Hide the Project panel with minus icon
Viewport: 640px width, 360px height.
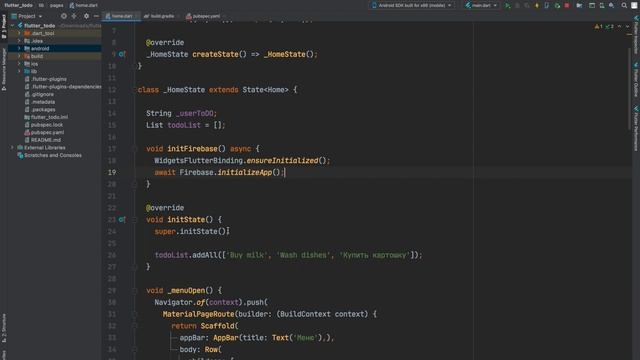click(x=96, y=16)
